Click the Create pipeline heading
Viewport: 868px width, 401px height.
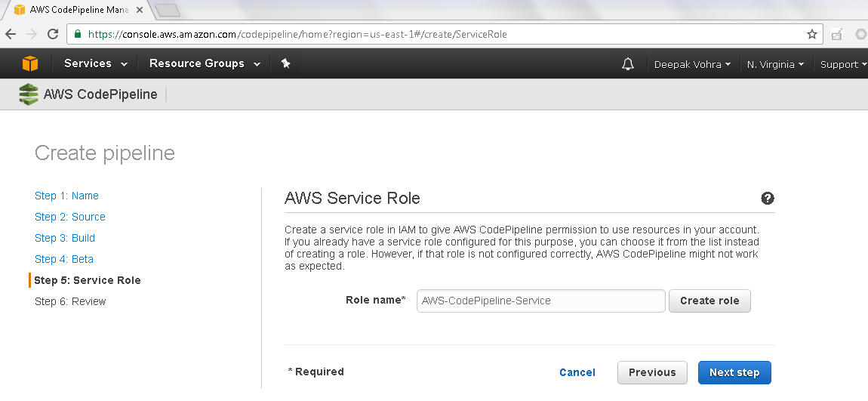point(105,153)
